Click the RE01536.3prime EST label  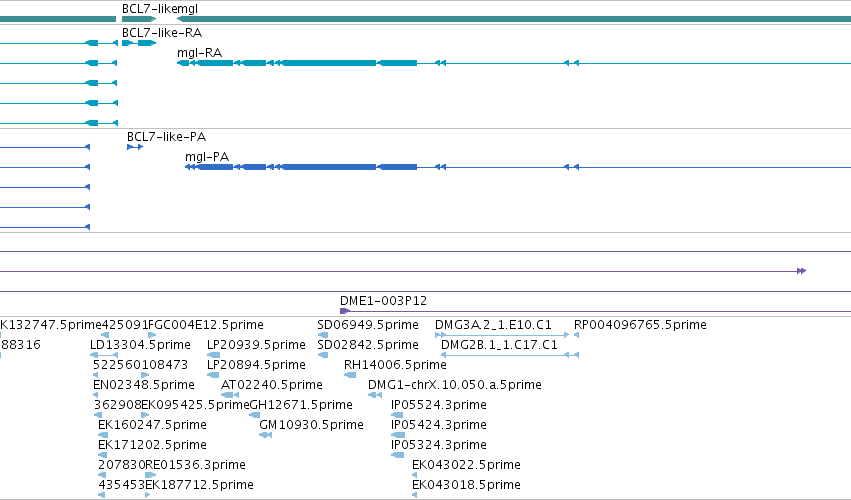click(195, 465)
